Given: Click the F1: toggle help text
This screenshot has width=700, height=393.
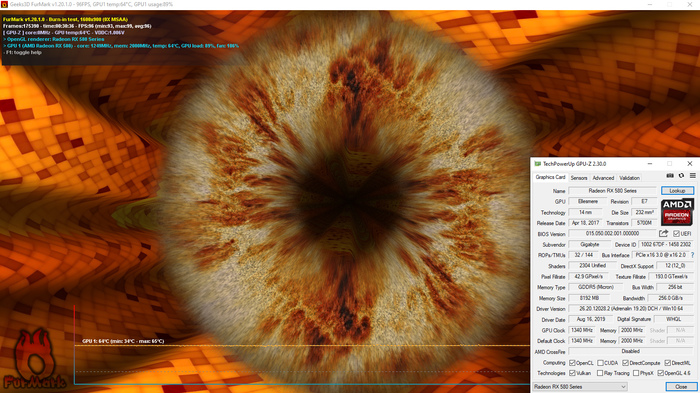Looking at the screenshot, I should tap(22, 53).
